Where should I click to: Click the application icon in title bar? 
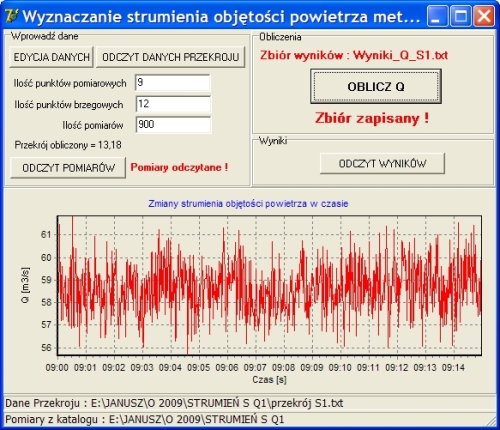coord(11,16)
